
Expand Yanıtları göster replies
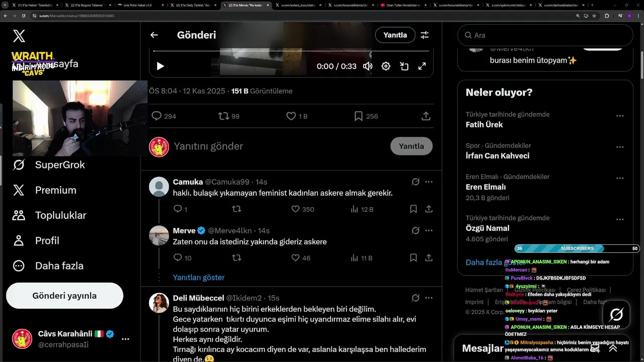point(199,278)
